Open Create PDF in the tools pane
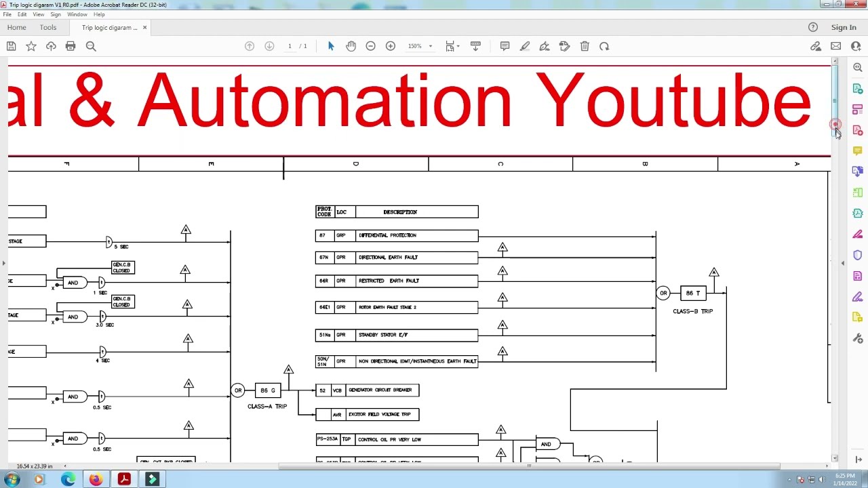Screen dimensions: 868x488 click(x=858, y=130)
